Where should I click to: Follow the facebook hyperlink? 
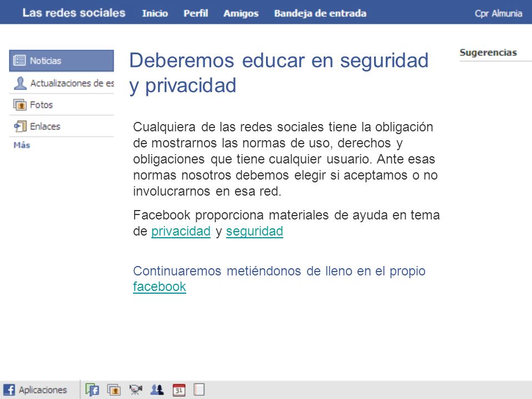click(x=160, y=287)
